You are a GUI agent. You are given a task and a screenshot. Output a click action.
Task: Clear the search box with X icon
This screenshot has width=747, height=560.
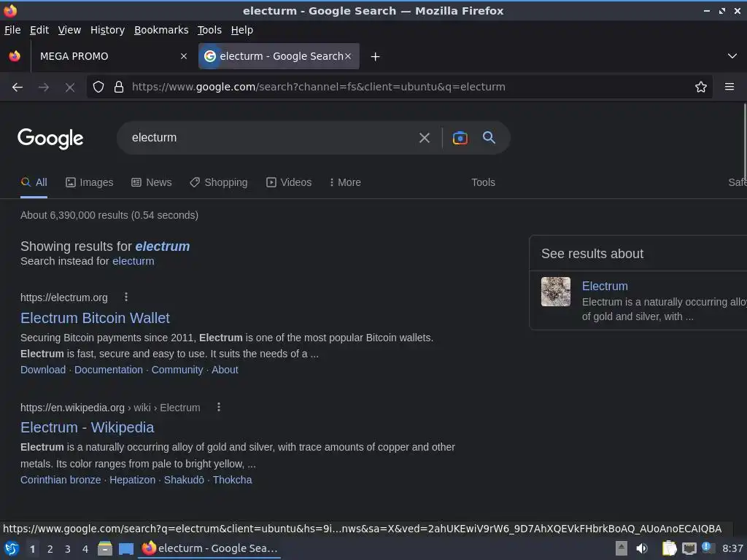[x=425, y=138]
